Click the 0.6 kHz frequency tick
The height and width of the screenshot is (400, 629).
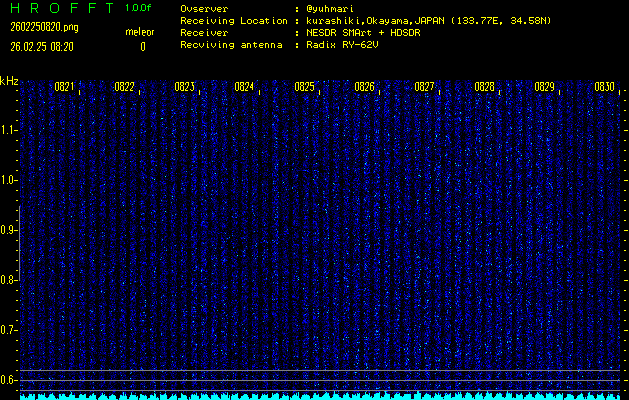click(9, 380)
